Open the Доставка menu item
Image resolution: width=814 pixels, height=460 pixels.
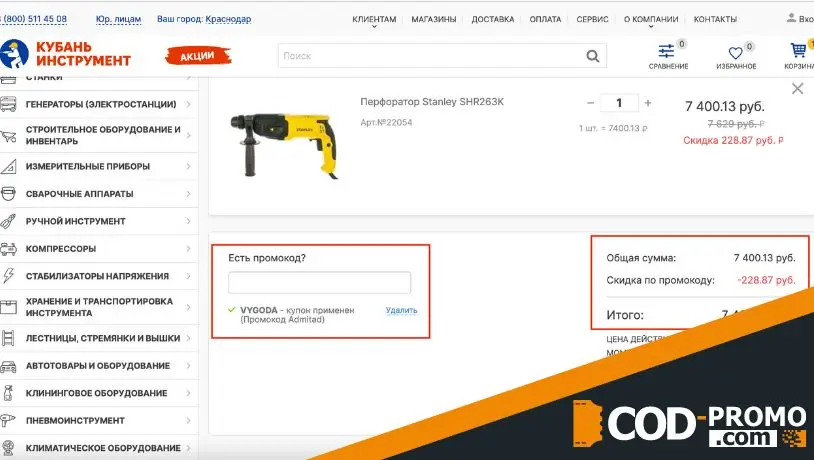click(492, 19)
